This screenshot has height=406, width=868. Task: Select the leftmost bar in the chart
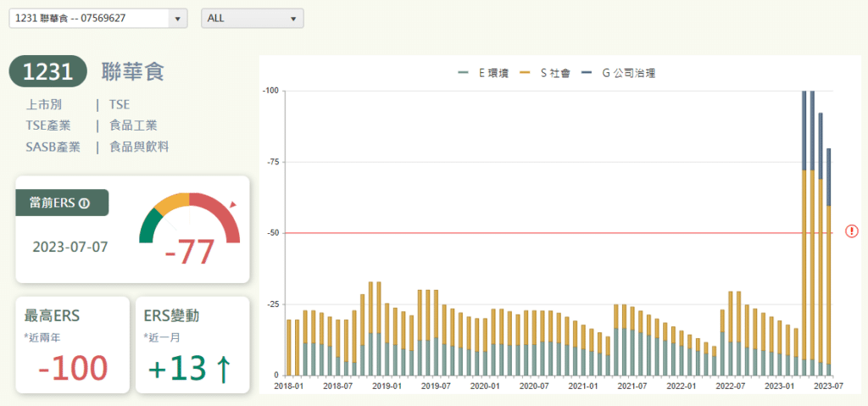click(x=289, y=348)
